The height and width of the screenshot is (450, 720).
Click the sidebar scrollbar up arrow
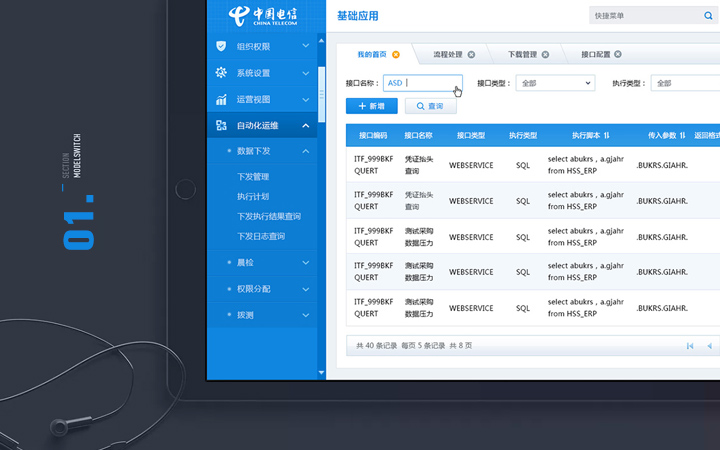[321, 41]
